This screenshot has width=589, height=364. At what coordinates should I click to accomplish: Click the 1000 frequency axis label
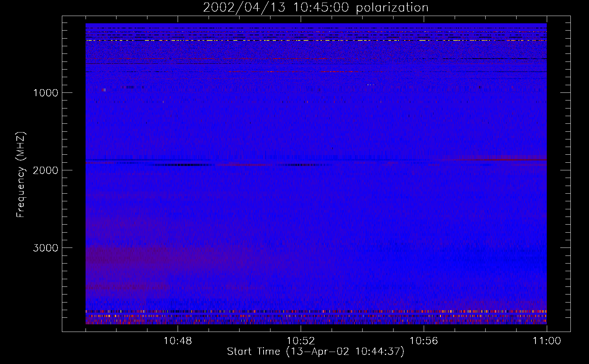(x=46, y=93)
